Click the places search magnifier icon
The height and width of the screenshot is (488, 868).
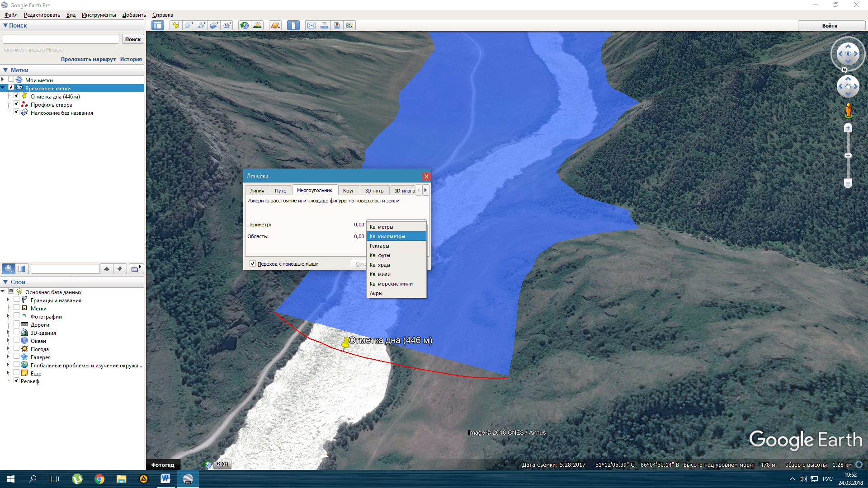9,269
